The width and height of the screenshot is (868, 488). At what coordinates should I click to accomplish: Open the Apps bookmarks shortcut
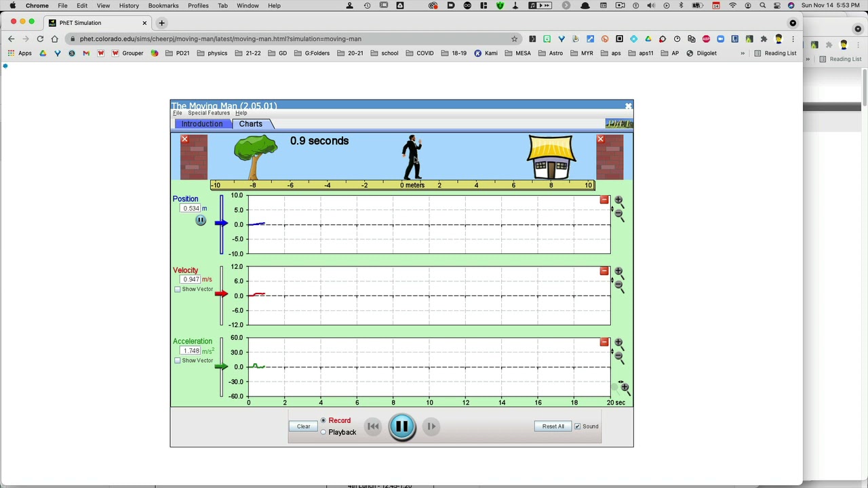point(20,53)
